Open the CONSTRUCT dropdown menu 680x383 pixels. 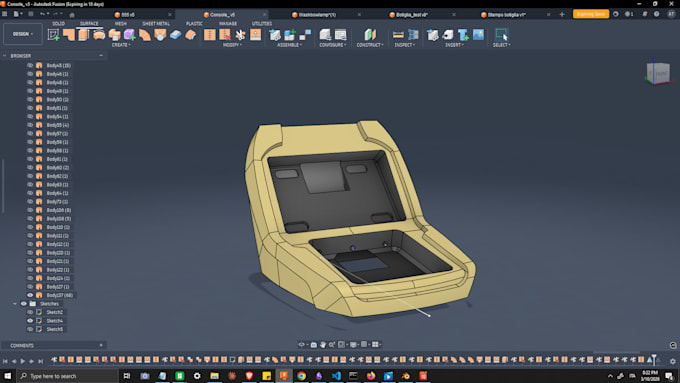370,45
